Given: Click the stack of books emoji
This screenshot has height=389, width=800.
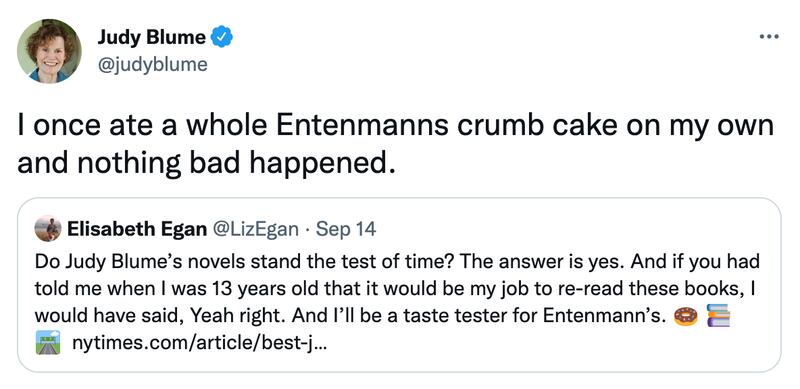Looking at the screenshot, I should pos(718,317).
